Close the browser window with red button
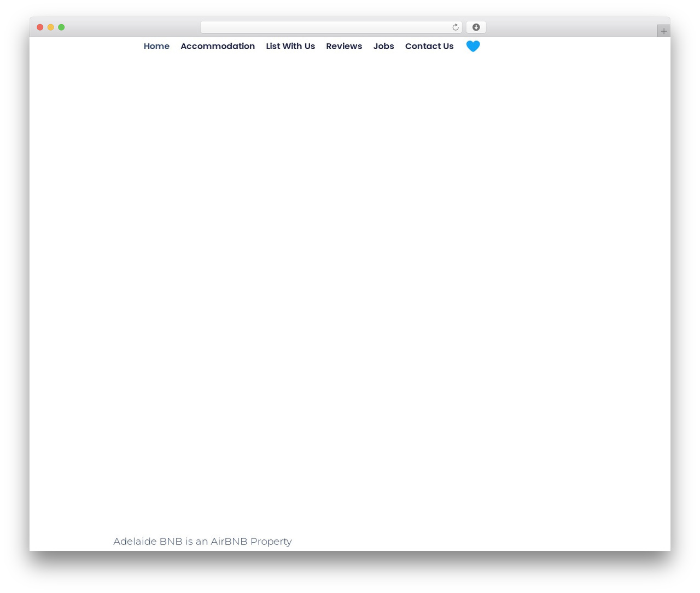Image resolution: width=700 pixels, height=593 pixels. pos(40,27)
